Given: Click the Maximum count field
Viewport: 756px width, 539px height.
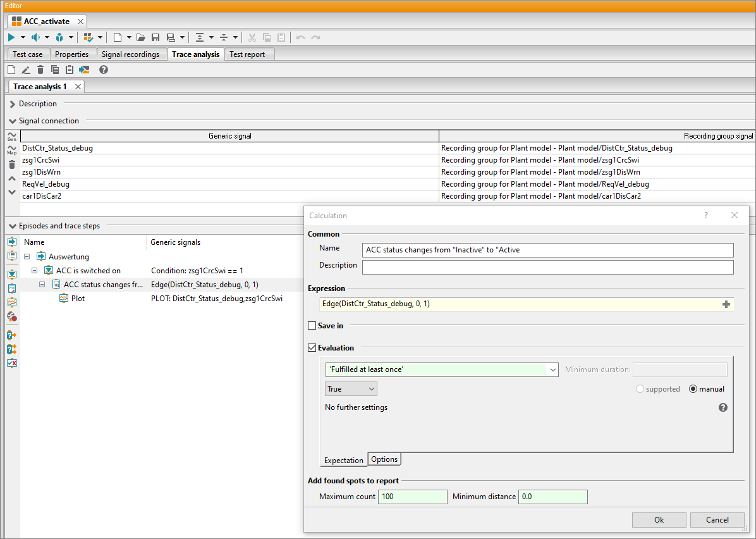Looking at the screenshot, I should click(413, 497).
